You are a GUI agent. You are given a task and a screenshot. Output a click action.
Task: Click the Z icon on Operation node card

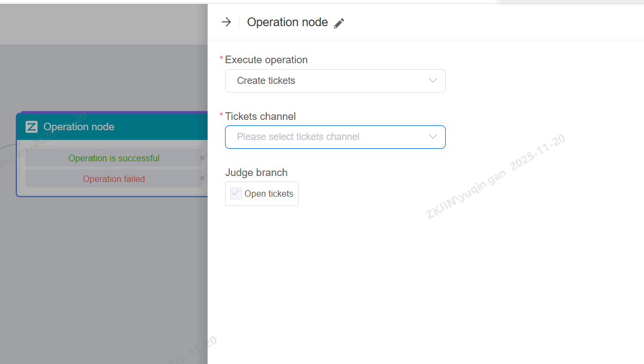[32, 127]
